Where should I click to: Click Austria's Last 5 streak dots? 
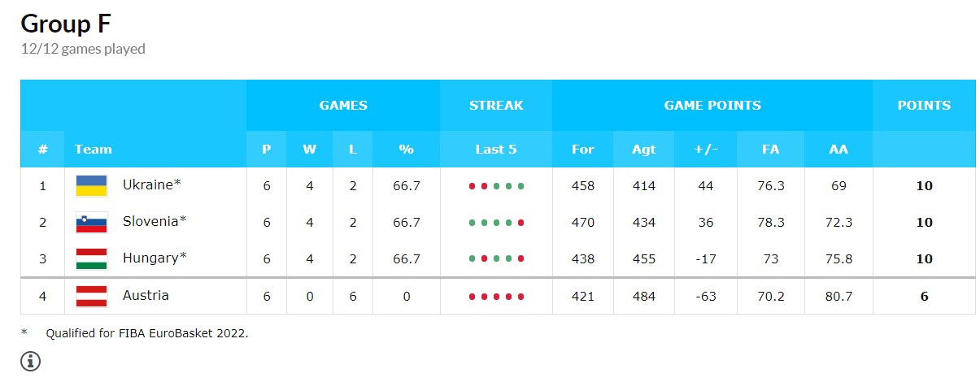[x=496, y=297]
